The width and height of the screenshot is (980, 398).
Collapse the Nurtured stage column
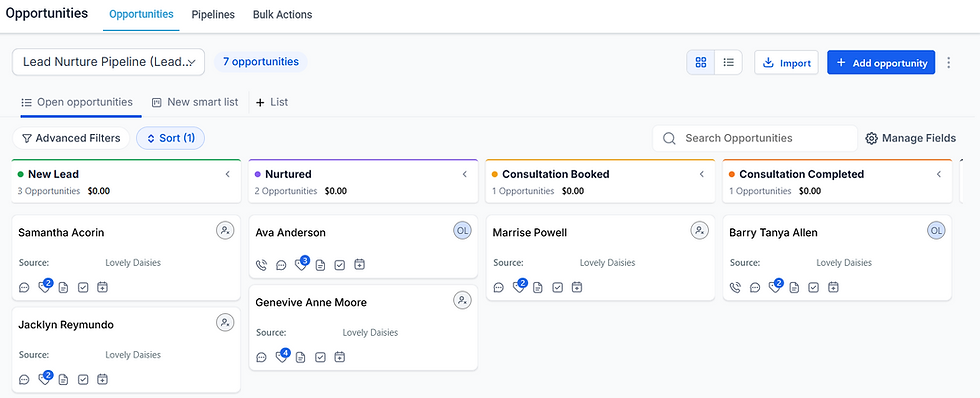(464, 174)
